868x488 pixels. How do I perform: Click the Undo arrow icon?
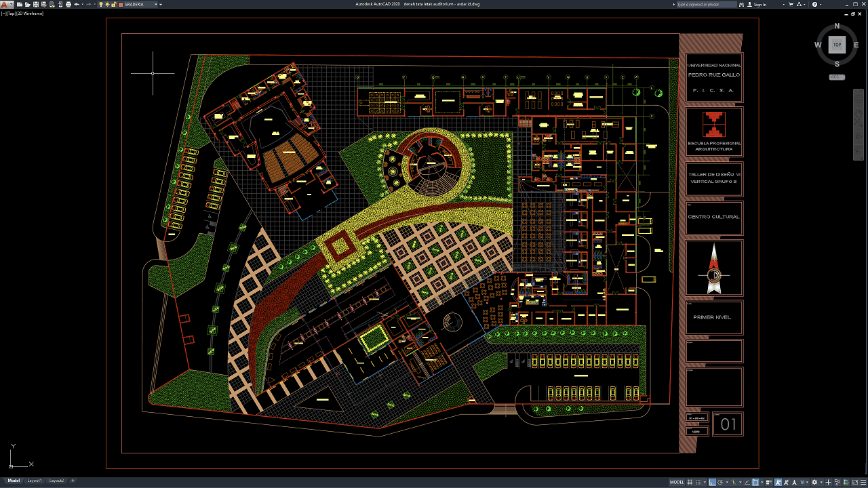(x=77, y=4)
